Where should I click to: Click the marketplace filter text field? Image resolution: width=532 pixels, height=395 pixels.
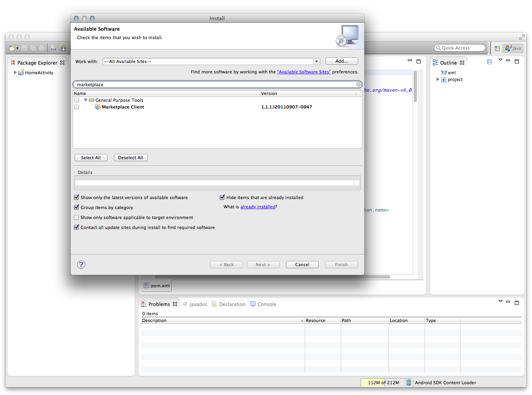click(x=217, y=85)
